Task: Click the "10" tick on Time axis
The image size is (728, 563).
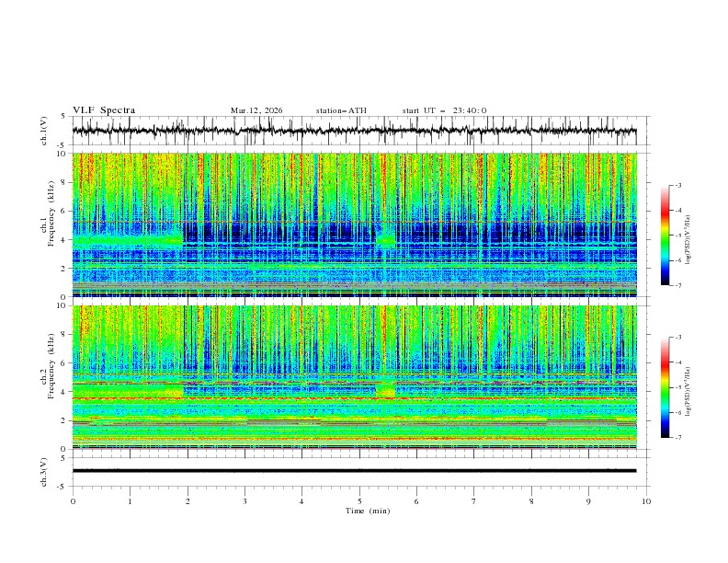Action: click(x=646, y=501)
